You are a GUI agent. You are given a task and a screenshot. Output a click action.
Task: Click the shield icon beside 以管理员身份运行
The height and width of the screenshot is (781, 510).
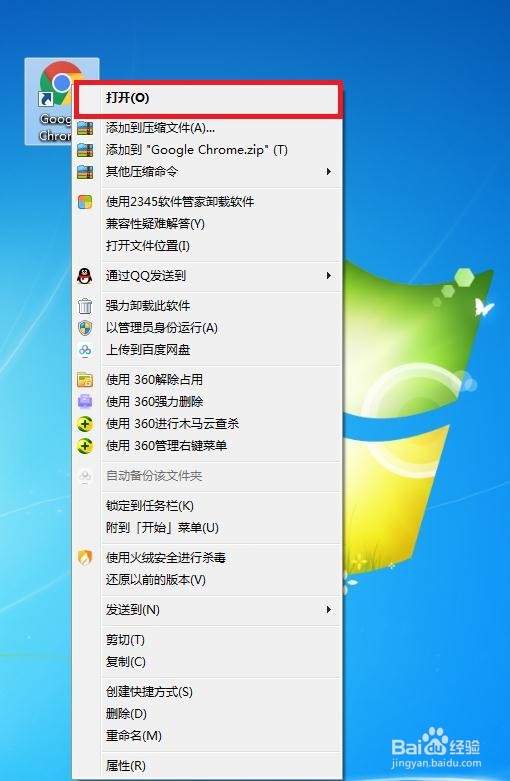coord(85,328)
